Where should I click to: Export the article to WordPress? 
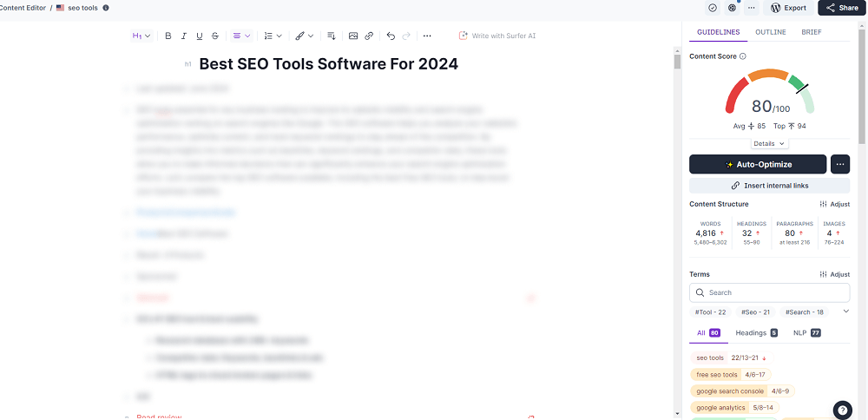pos(789,8)
